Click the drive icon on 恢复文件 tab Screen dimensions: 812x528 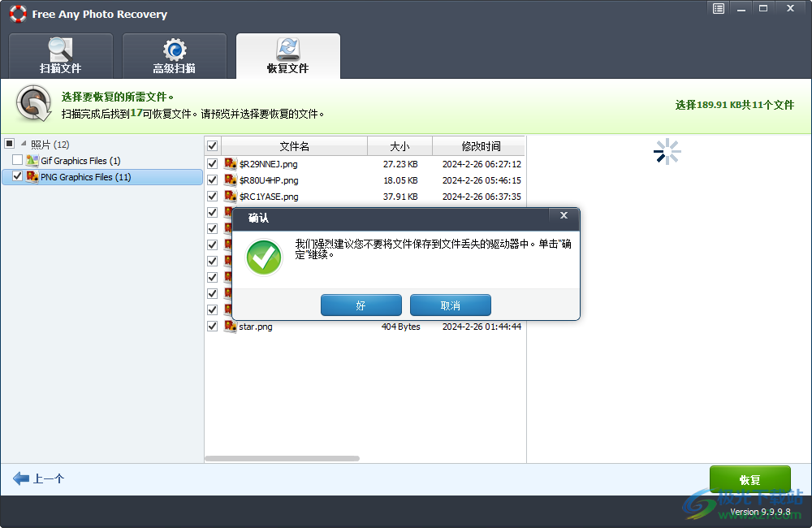pyautogui.click(x=288, y=49)
